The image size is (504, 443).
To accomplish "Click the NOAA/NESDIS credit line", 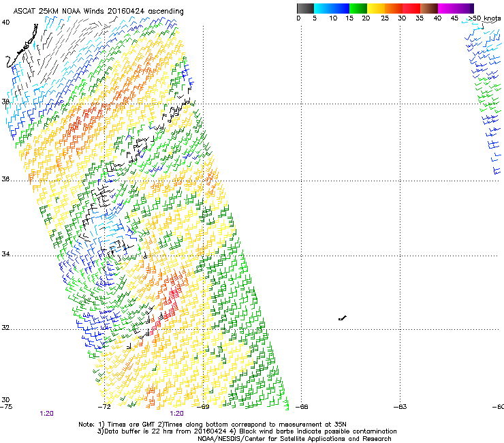I will (294, 438).
